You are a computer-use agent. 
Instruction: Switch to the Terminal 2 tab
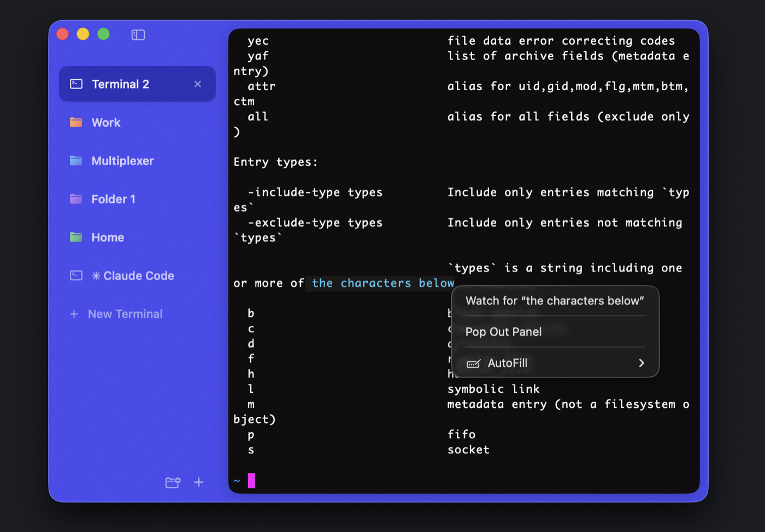pos(137,84)
